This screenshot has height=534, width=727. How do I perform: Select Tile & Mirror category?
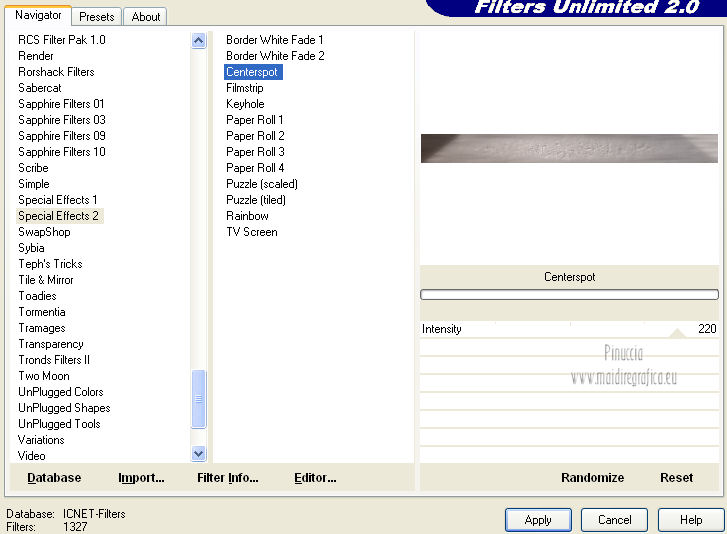(x=45, y=280)
